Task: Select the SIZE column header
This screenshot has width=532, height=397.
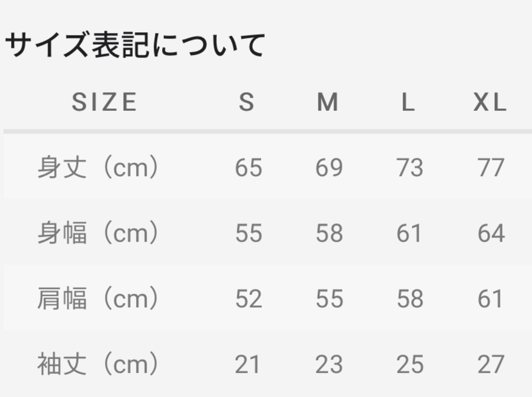Action: [104, 102]
